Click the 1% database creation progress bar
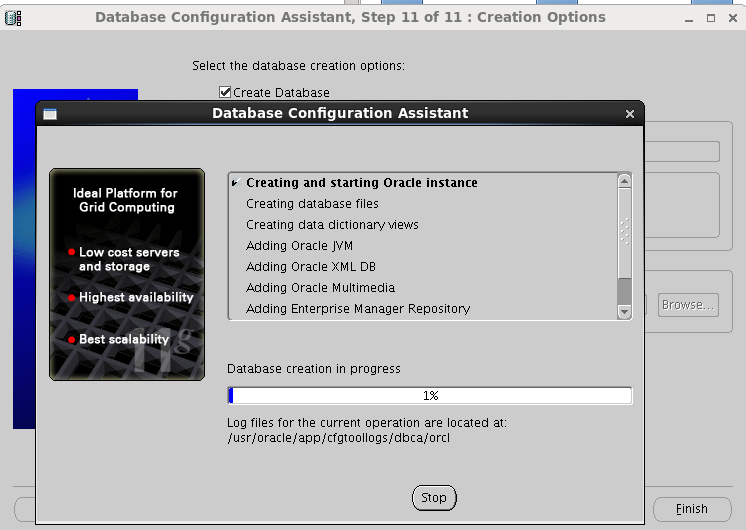 coord(430,396)
